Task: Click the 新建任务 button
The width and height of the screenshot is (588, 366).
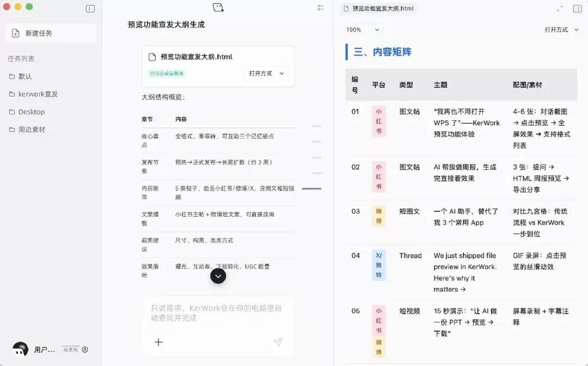Action: (x=51, y=33)
